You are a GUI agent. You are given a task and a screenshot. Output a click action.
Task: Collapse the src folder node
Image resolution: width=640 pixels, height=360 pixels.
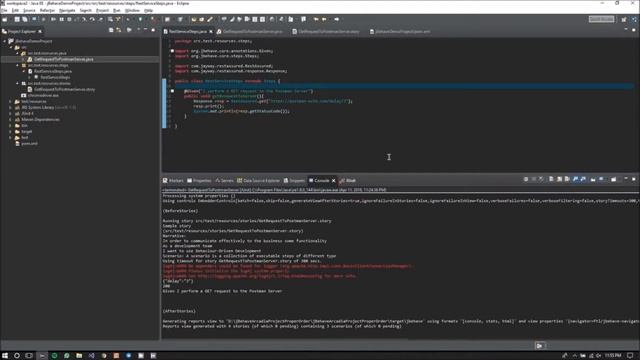11,47
